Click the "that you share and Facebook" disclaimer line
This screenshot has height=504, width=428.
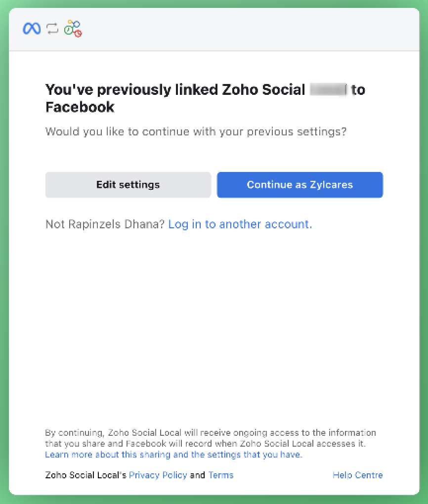[205, 444]
